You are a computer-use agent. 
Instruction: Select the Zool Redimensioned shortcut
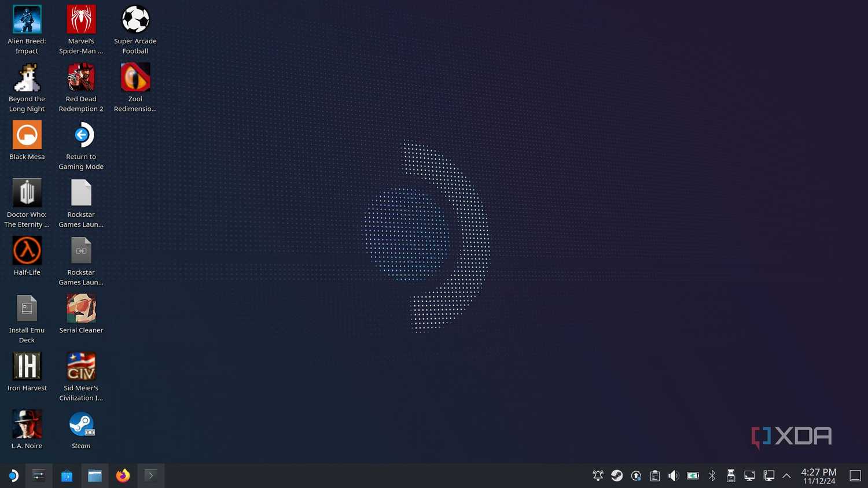coord(135,88)
